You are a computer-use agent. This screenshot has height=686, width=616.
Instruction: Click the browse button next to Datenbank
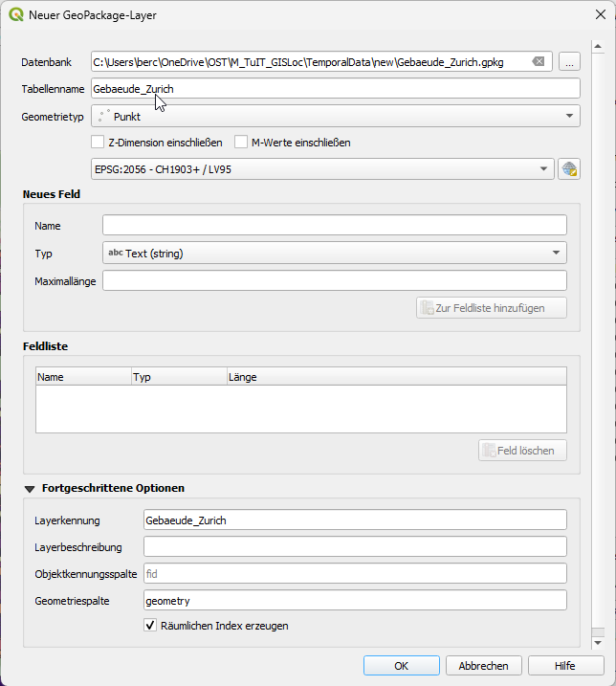tap(569, 61)
